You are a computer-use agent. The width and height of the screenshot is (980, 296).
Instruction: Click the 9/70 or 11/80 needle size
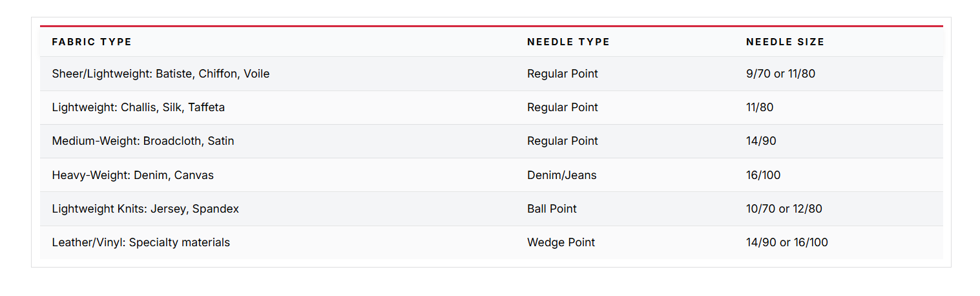click(x=780, y=74)
